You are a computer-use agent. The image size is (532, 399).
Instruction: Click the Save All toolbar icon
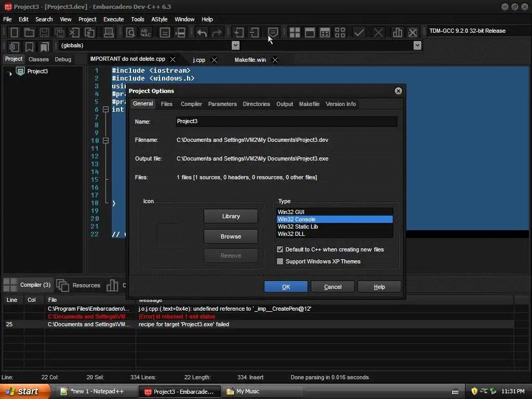pos(59,33)
